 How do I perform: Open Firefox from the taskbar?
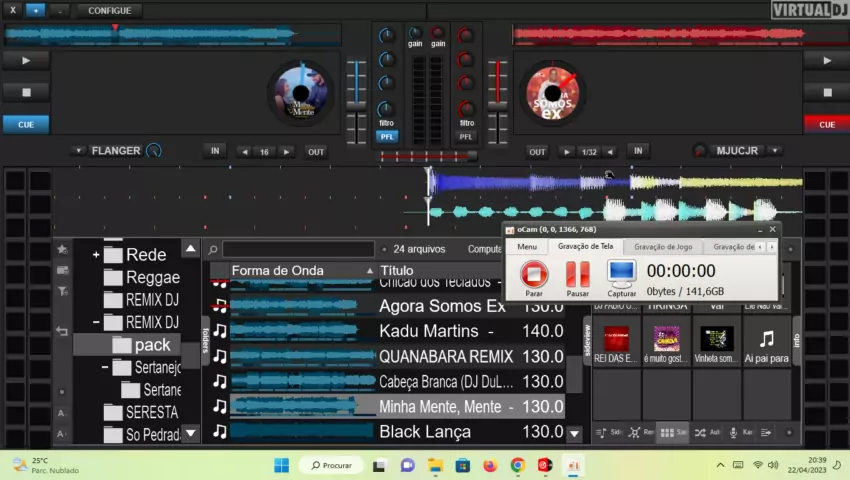(x=490, y=465)
